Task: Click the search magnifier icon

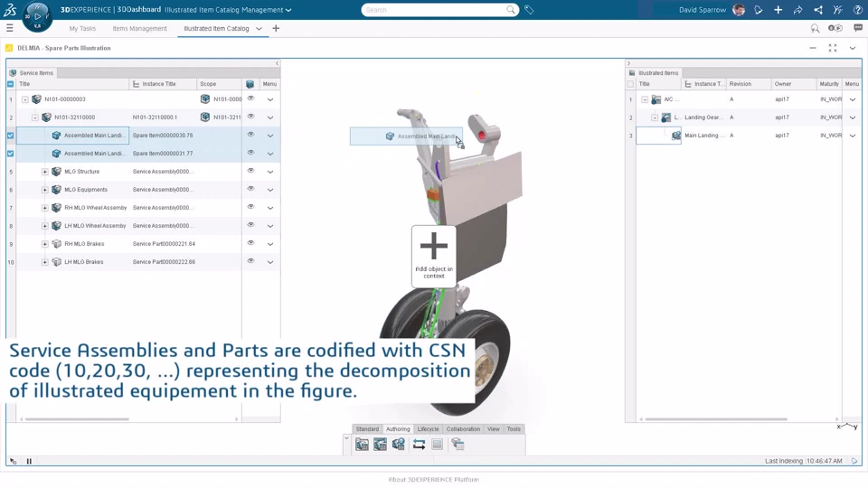Action: (x=510, y=9)
